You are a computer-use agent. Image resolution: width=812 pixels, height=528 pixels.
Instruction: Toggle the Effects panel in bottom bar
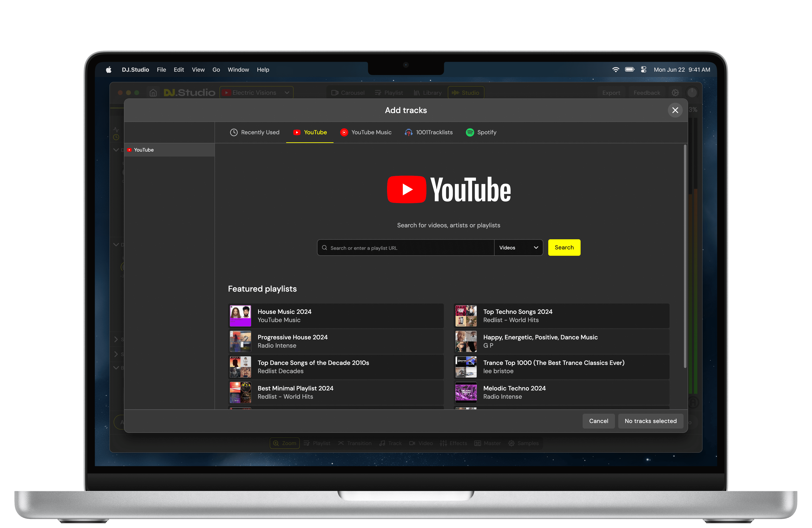click(x=453, y=443)
